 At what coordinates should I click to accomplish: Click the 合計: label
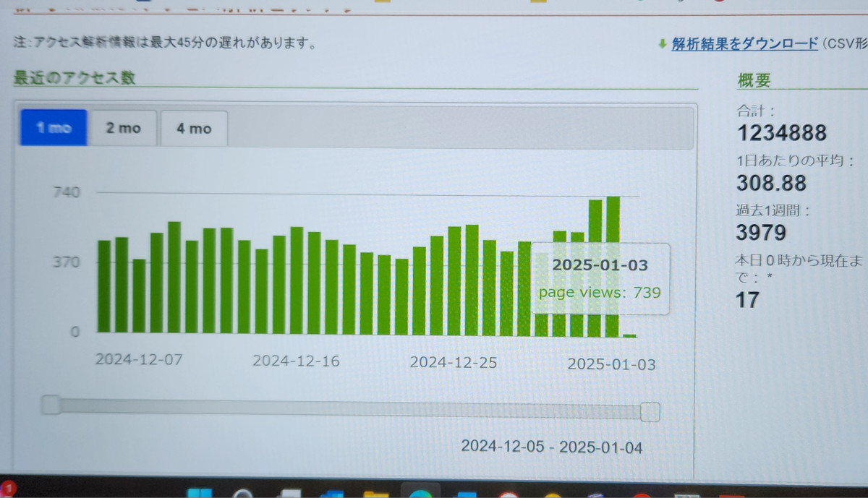pyautogui.click(x=756, y=111)
